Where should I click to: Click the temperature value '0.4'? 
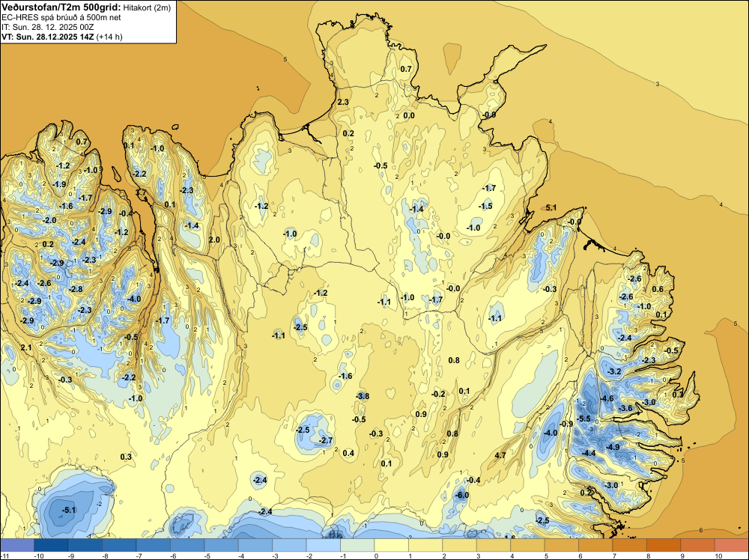(x=349, y=453)
